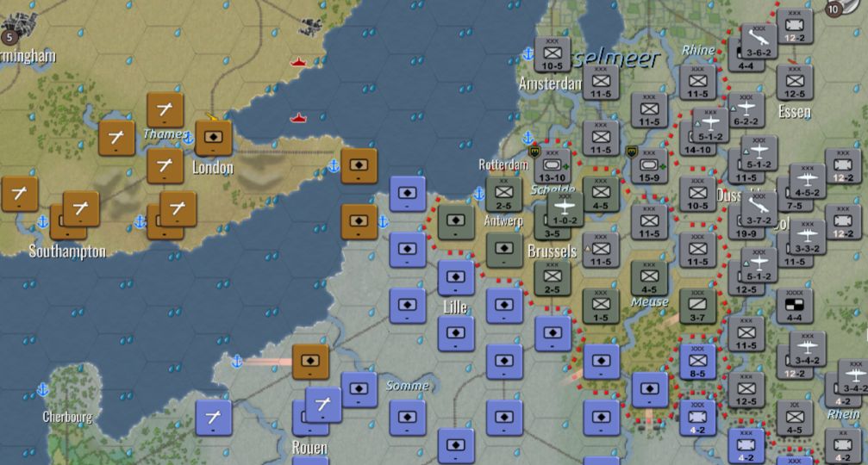Viewport: 868px width, 465px height.
Task: Select the checkered 4-4 headquarters unit
Action: [795, 306]
